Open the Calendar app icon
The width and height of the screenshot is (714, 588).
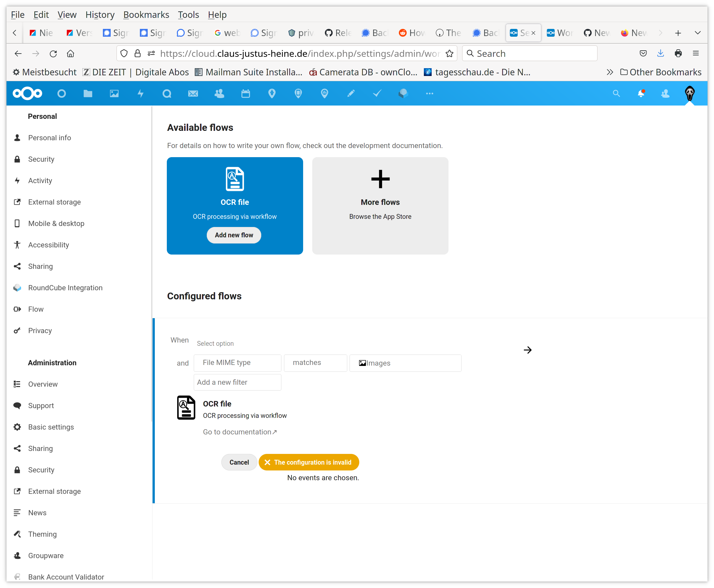click(x=245, y=94)
